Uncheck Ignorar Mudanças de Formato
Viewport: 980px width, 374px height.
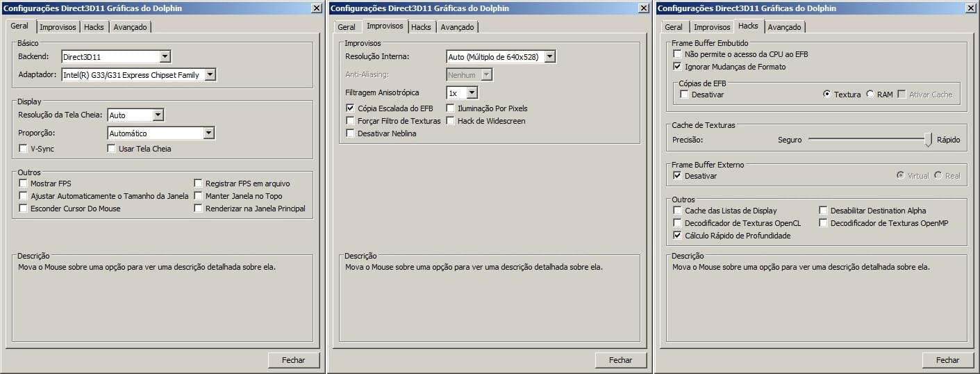click(x=678, y=67)
